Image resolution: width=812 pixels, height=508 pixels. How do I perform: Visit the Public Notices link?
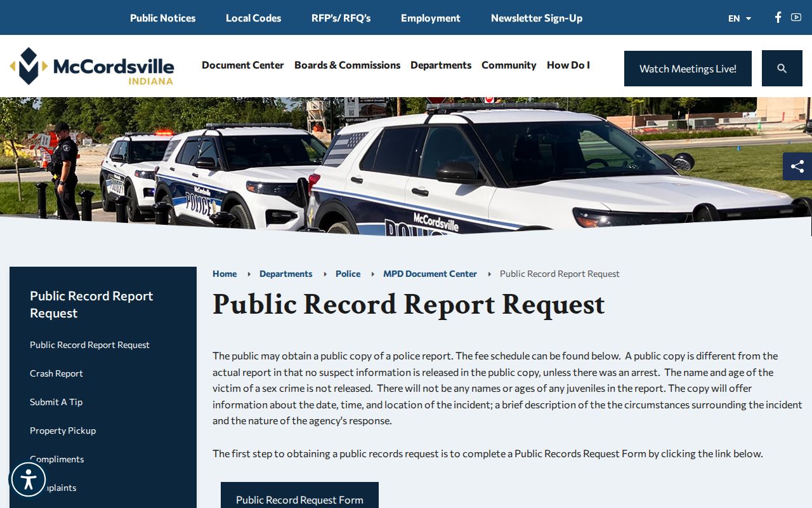[163, 18]
